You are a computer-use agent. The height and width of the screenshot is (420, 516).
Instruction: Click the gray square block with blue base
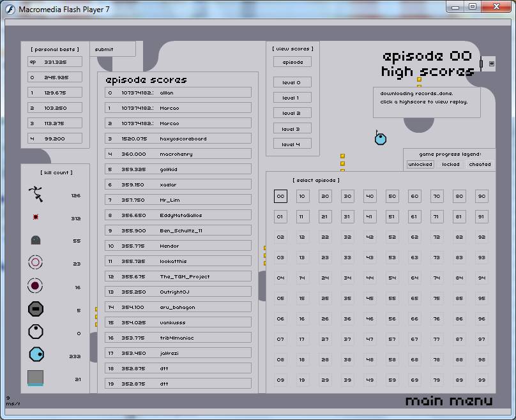click(36, 378)
